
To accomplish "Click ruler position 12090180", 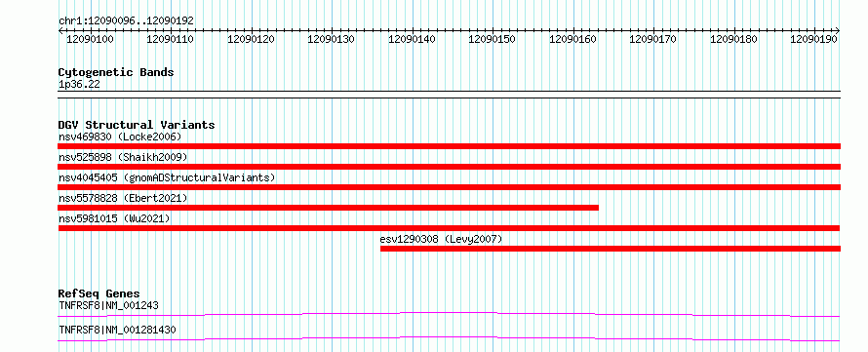I will pyautogui.click(x=733, y=39).
